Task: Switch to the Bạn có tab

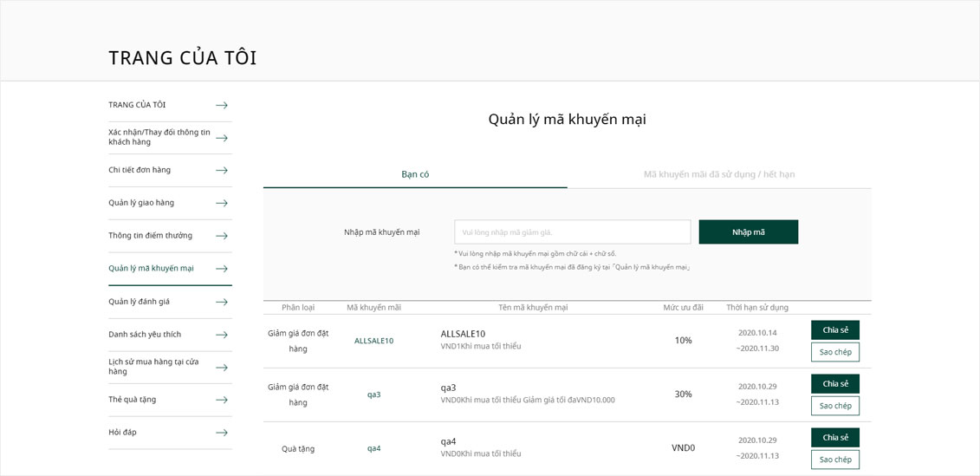Action: pyautogui.click(x=415, y=174)
